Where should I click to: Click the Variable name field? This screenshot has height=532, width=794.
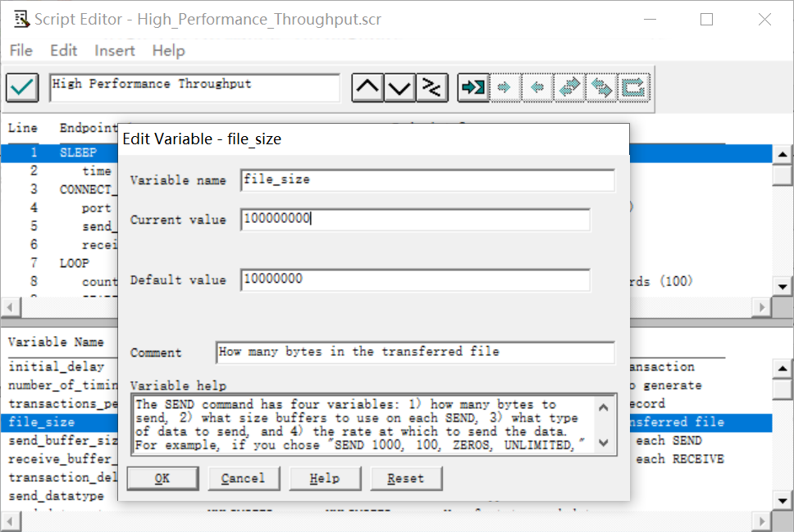[428, 180]
